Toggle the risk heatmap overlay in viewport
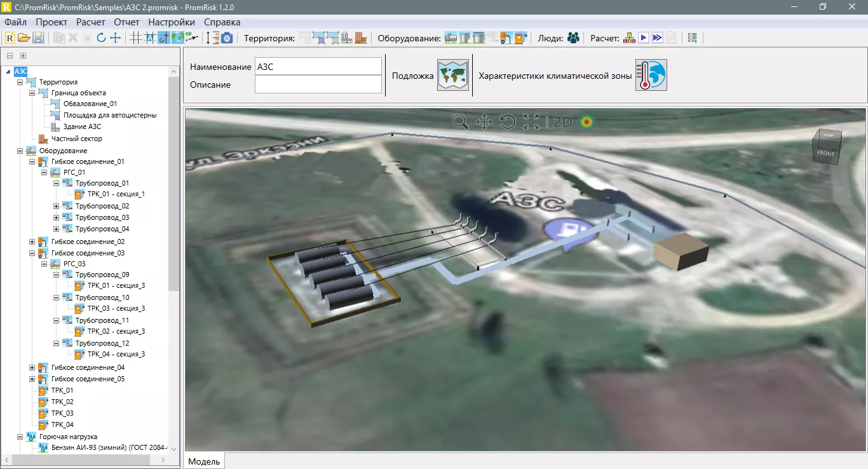Viewport: 868px width, 469px height. [x=587, y=122]
